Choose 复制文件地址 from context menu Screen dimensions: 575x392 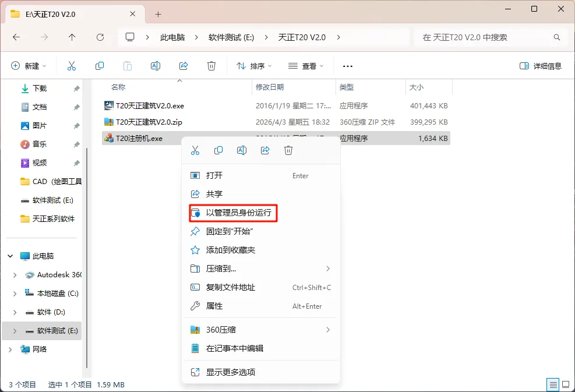[261, 288]
